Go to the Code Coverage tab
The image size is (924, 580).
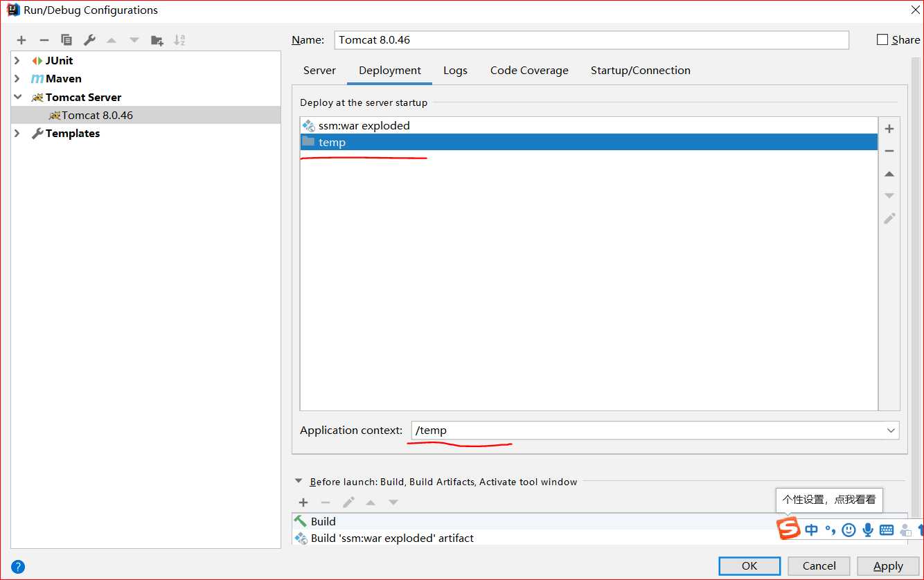point(529,71)
